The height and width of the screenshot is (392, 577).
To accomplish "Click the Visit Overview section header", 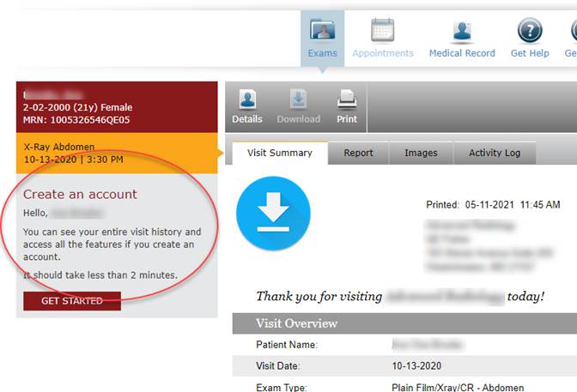I will (296, 323).
